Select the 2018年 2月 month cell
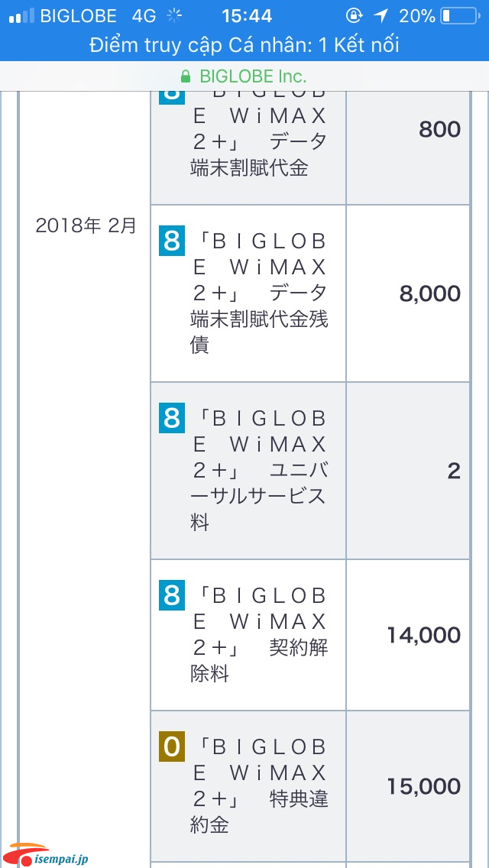 click(86, 226)
